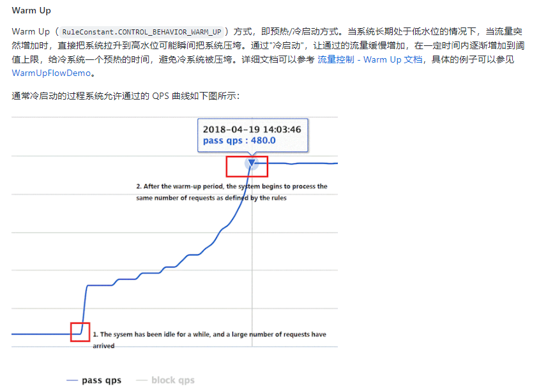Click the RuleConstant.CONTROL_BEHAVIOR_WARM_UP code text

point(142,32)
